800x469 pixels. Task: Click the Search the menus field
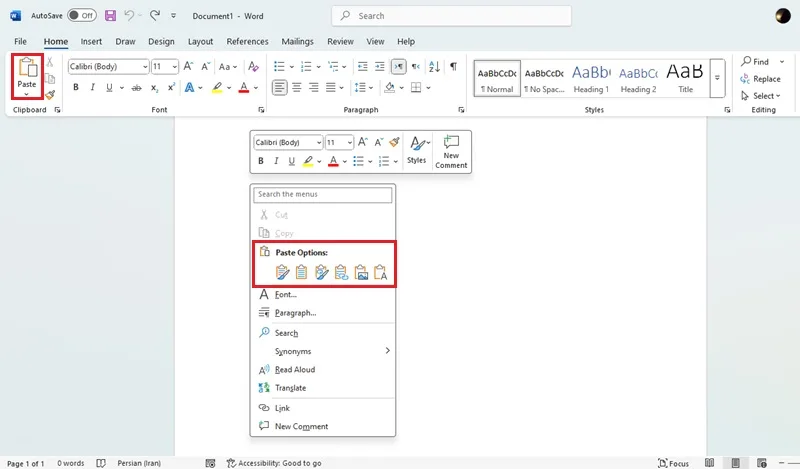click(323, 194)
